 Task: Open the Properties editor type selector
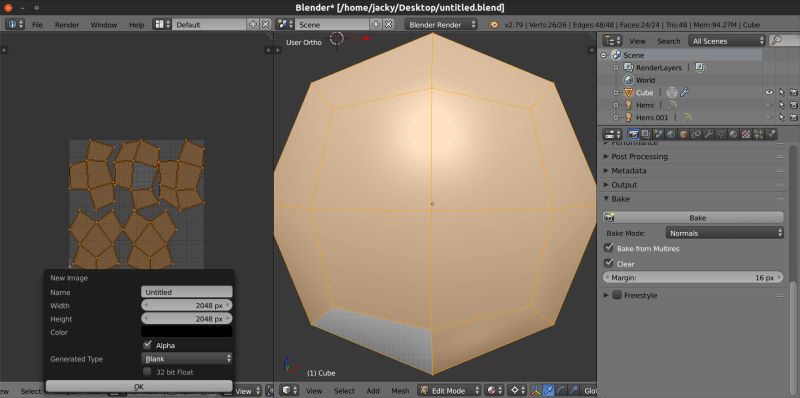pos(612,134)
